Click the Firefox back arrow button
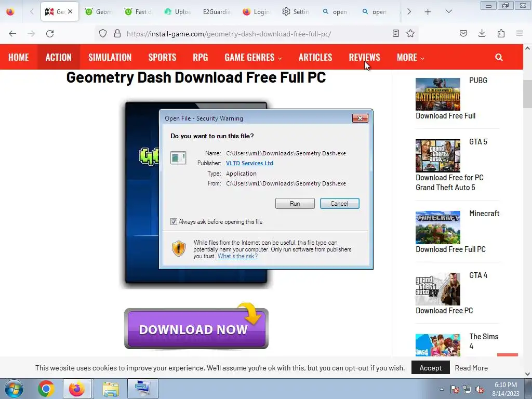Viewport: 532px width, 399px height. (x=12, y=34)
